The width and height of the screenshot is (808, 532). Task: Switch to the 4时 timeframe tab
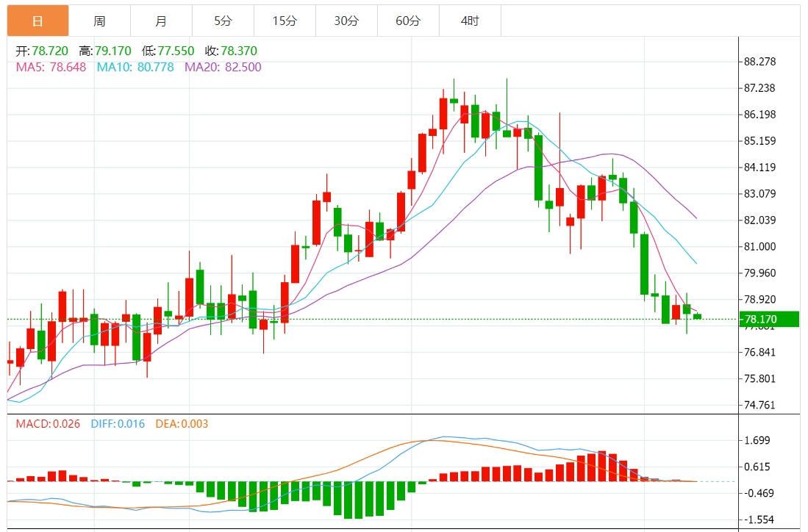[x=470, y=21]
